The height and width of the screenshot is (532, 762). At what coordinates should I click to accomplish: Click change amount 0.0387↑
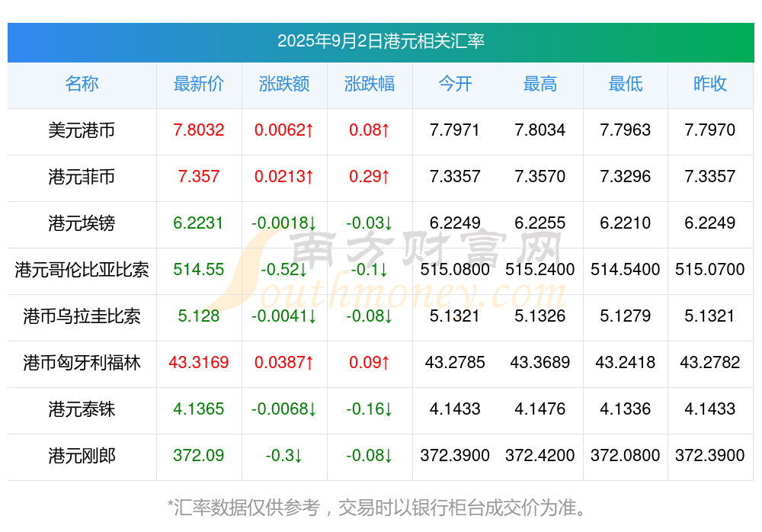[284, 362]
